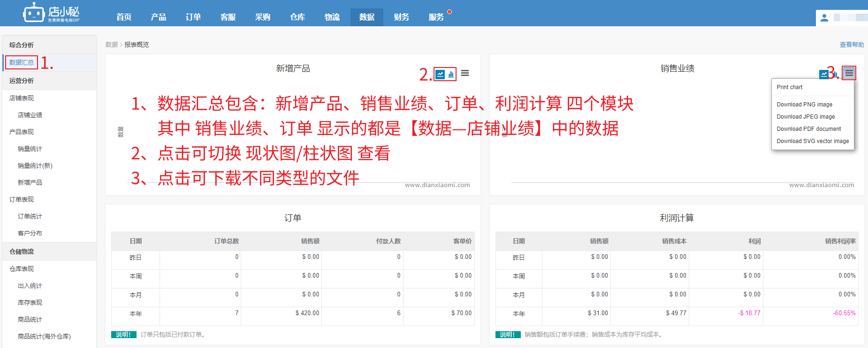Screen dimensions: 868x348
Task: Click the -60.55% profit rate cell
Action: pos(844,313)
